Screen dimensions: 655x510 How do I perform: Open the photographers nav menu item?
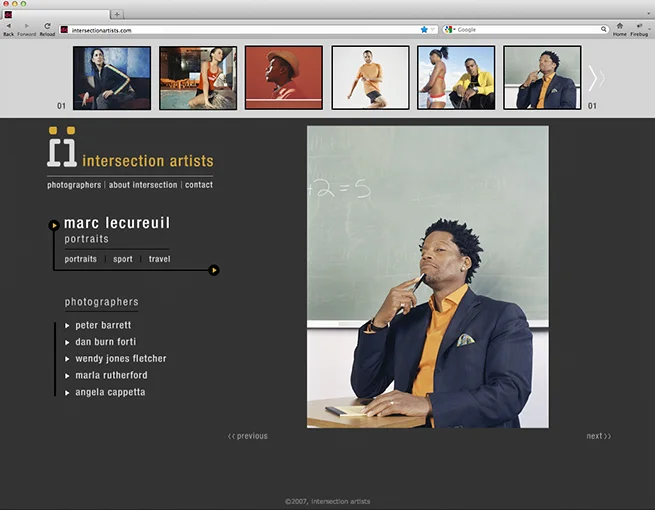[x=74, y=185]
